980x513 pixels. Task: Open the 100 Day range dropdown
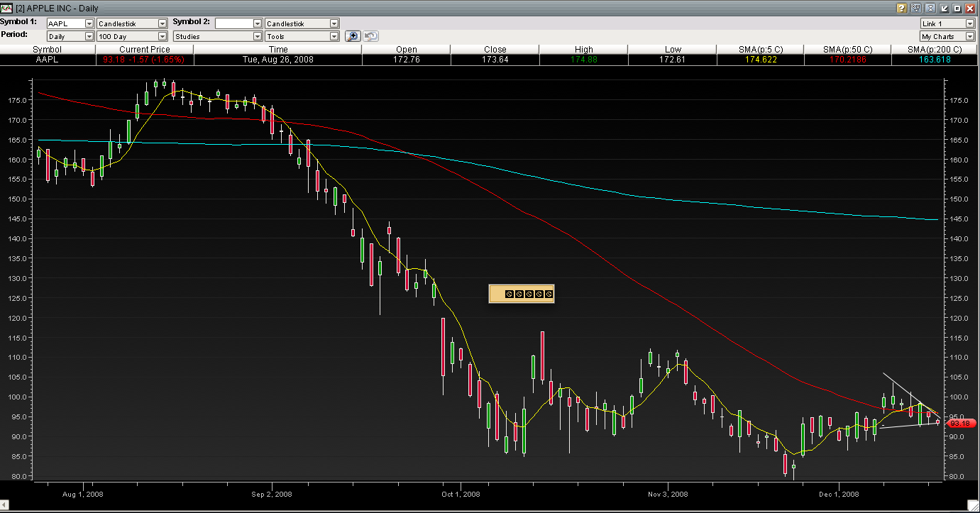(162, 36)
